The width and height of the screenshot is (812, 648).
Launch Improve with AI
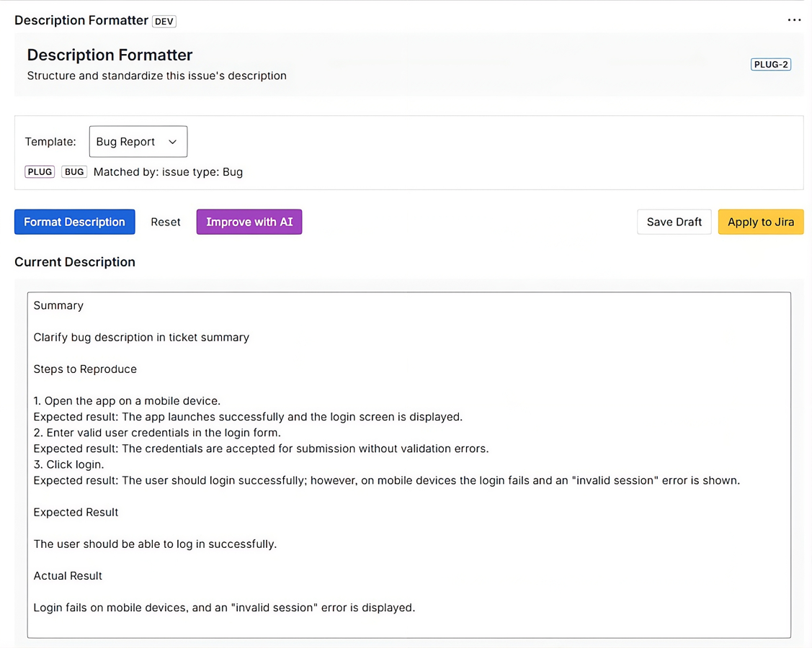[249, 222]
